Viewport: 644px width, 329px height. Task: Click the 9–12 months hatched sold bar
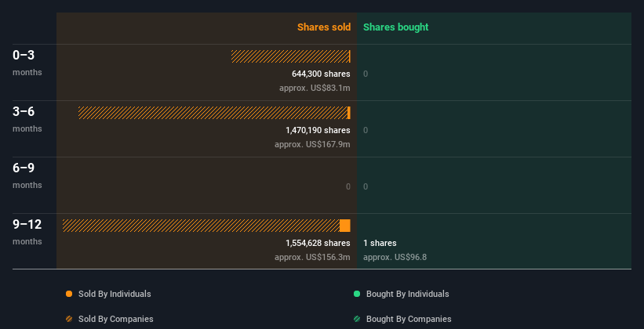[x=201, y=226]
